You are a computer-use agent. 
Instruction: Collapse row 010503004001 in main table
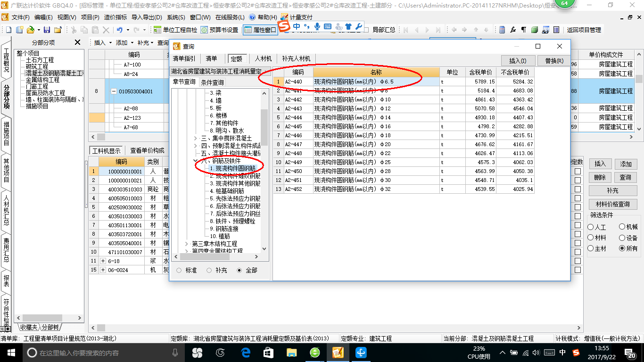click(114, 91)
